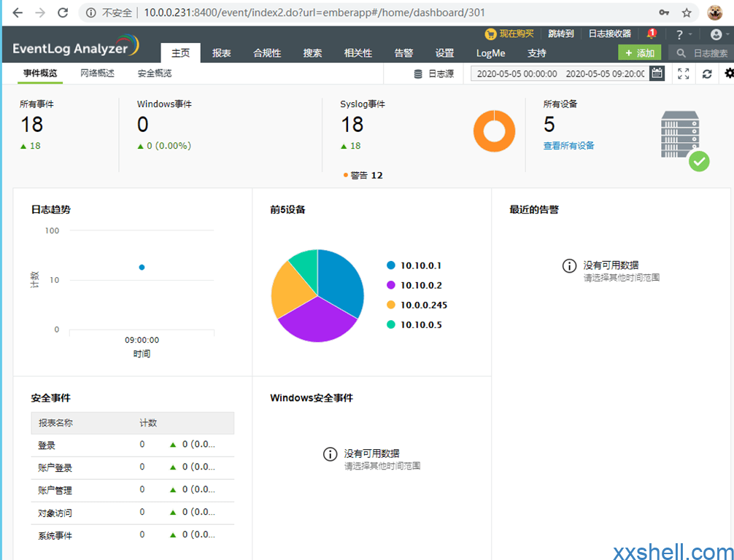
Task: Open the 网络概述 overview tab
Action: click(97, 73)
